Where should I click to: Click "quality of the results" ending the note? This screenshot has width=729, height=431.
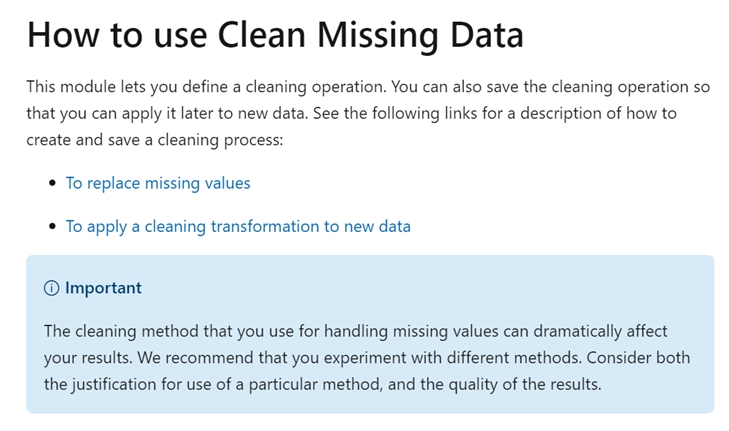click(519, 383)
